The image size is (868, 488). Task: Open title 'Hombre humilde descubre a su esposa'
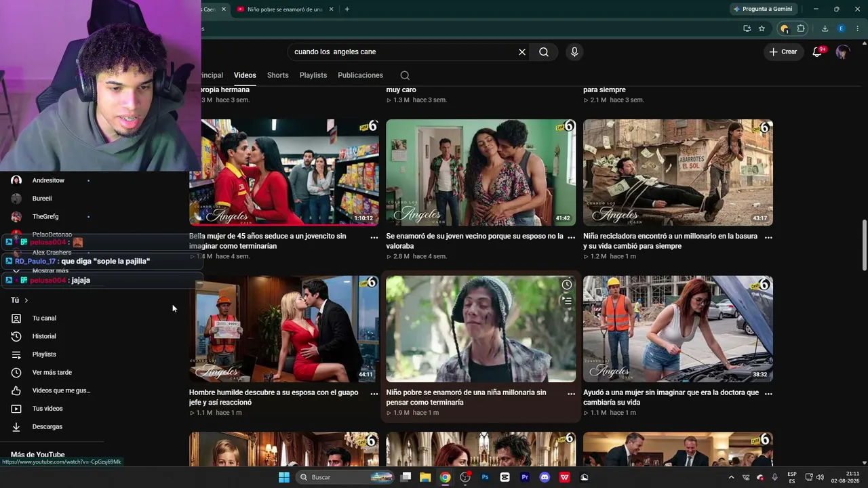click(274, 397)
